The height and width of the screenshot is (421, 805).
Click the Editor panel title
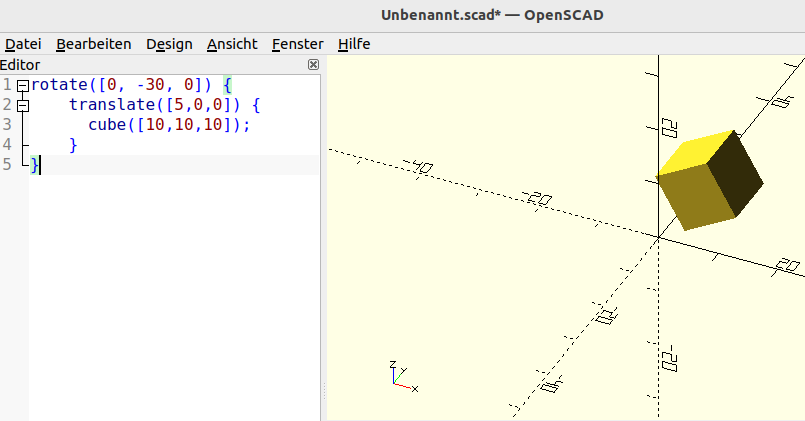[20, 65]
